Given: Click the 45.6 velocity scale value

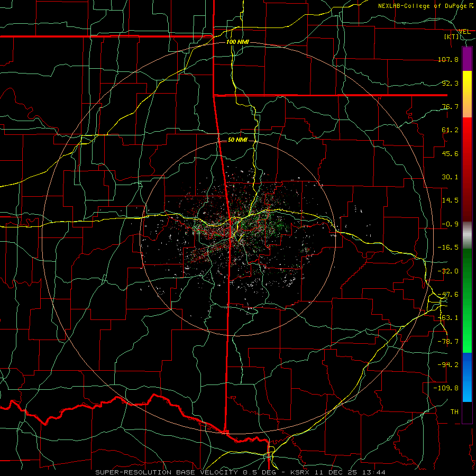Looking at the screenshot, I should pos(450,153).
